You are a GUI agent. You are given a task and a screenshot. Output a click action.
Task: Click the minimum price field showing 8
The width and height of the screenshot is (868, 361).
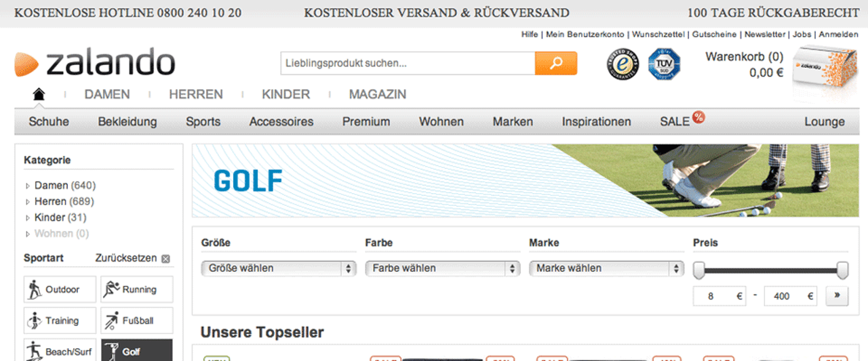[x=719, y=296]
